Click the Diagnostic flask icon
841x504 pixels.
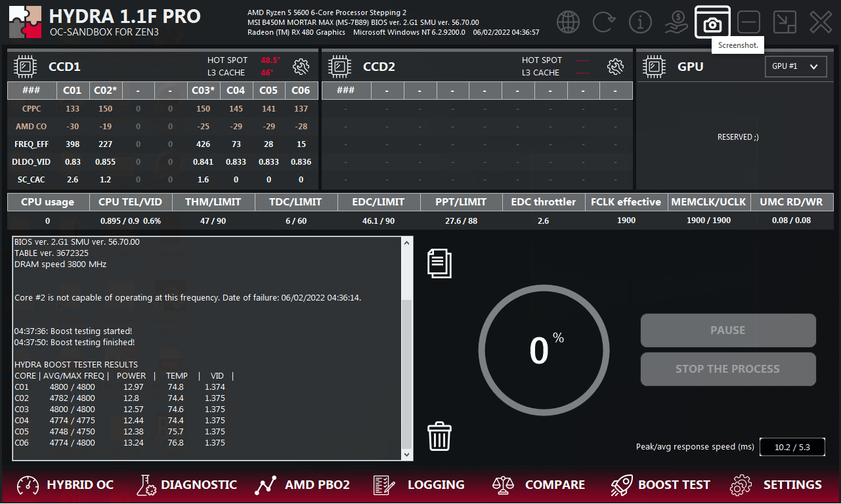pyautogui.click(x=146, y=485)
